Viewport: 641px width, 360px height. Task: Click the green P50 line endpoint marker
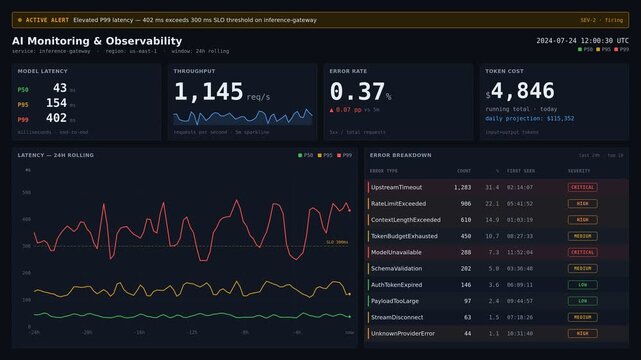(x=350, y=317)
